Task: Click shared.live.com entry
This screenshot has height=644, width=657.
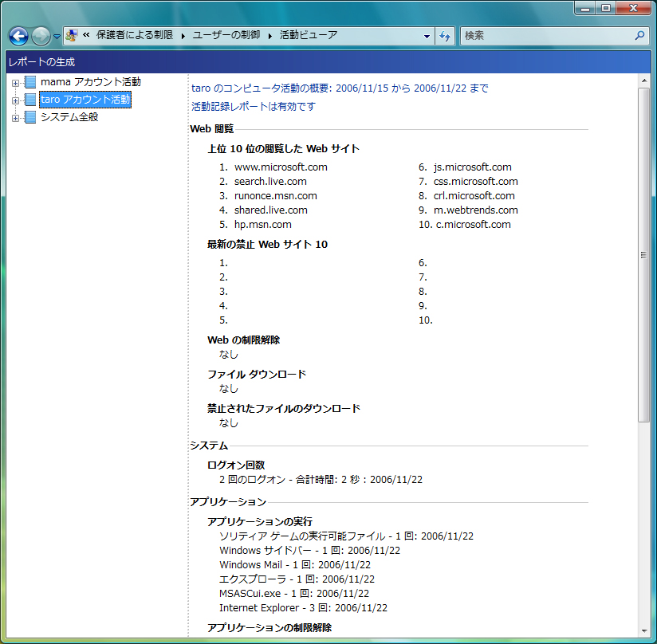Action: [270, 210]
